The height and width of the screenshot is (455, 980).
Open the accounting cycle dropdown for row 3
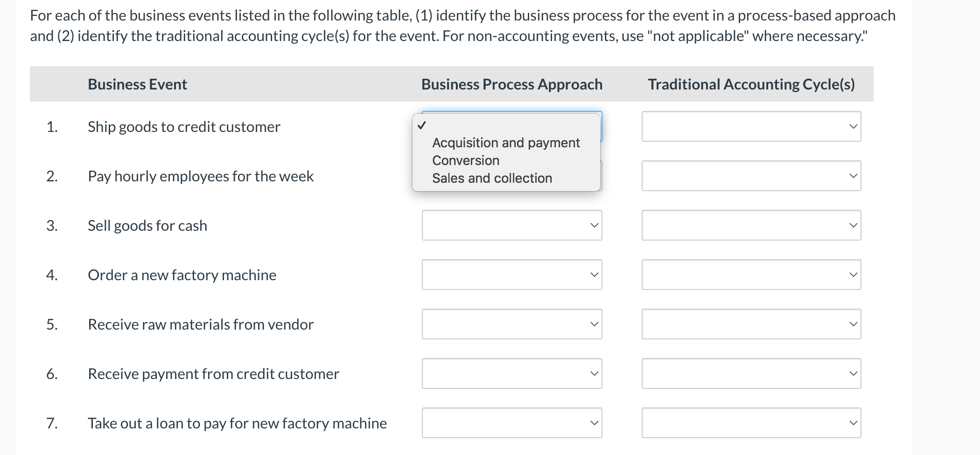(x=750, y=225)
